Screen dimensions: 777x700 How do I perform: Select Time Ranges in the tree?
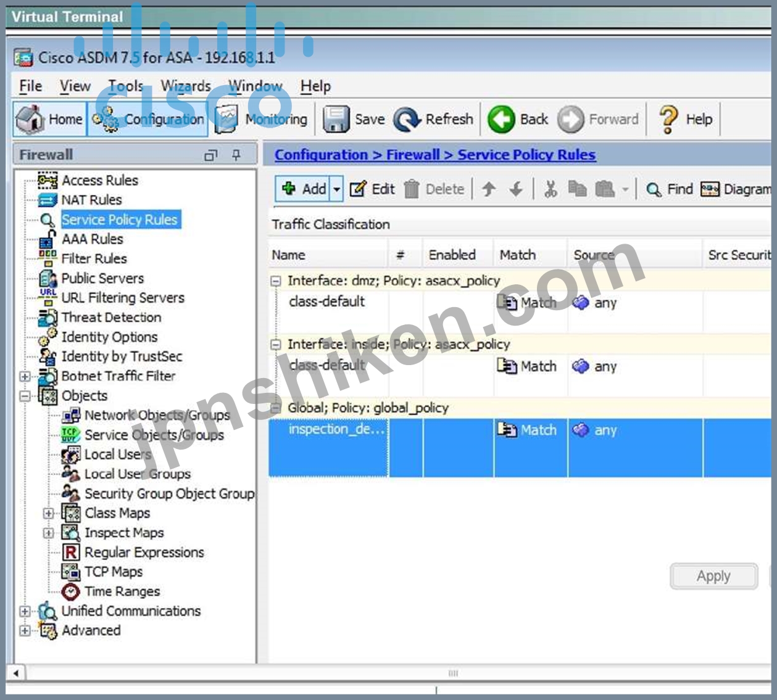pyautogui.click(x=122, y=591)
